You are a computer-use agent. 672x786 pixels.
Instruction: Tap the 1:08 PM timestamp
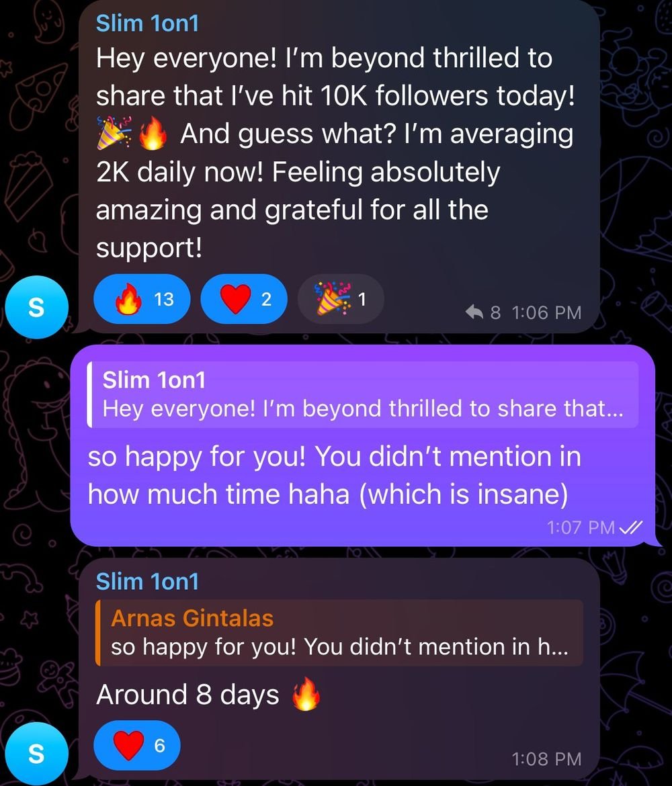click(x=546, y=758)
